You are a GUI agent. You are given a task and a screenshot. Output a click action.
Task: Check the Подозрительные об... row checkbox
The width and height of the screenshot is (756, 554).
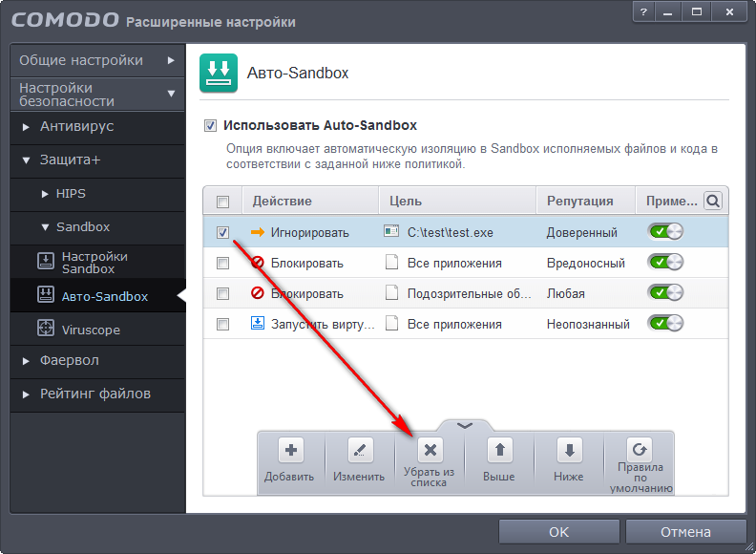click(222, 293)
